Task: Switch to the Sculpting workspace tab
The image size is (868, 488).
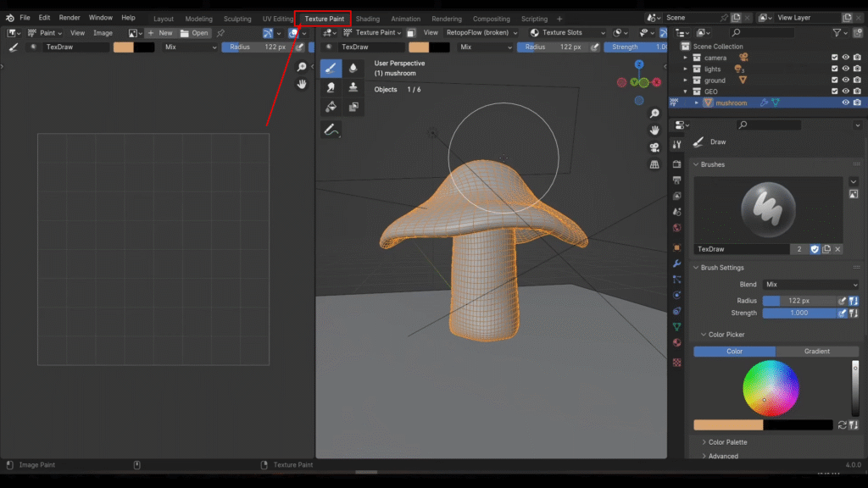Action: coord(237,19)
